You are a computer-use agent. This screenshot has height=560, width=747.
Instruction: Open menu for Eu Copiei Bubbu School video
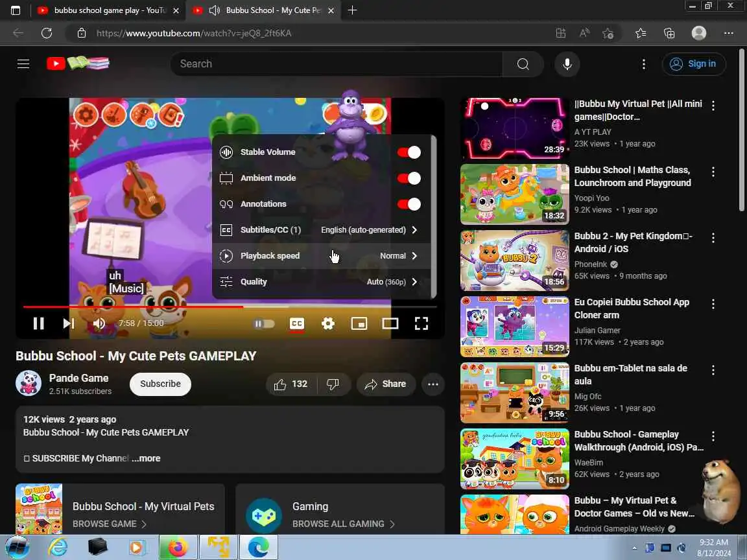713,304
